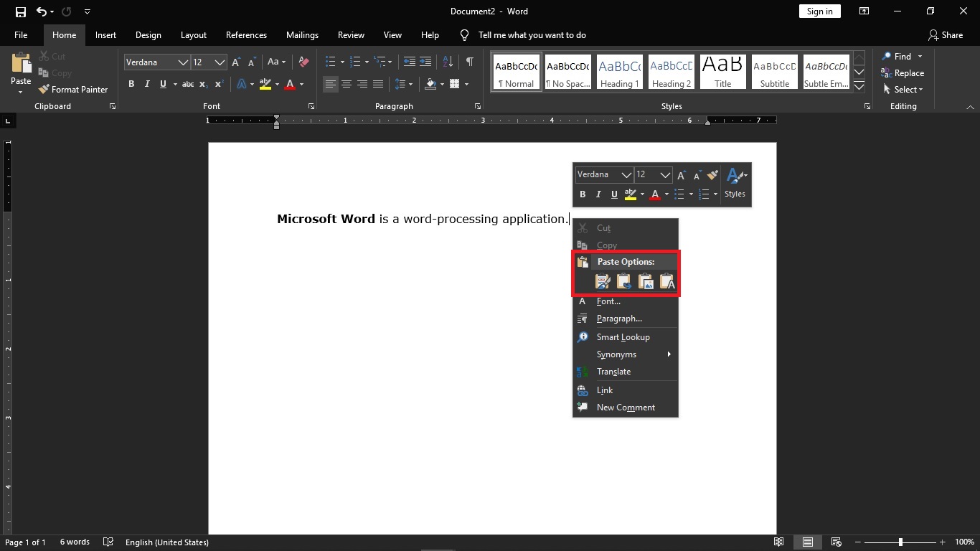Click the Save icon in the title bar
The height and width of the screenshot is (551, 980).
(20, 11)
